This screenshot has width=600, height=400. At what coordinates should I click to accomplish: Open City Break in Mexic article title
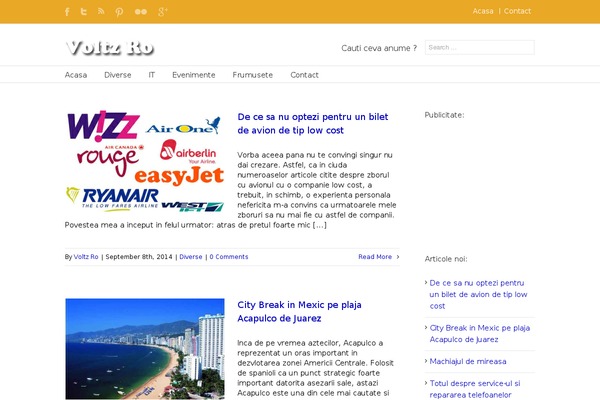[x=299, y=312]
